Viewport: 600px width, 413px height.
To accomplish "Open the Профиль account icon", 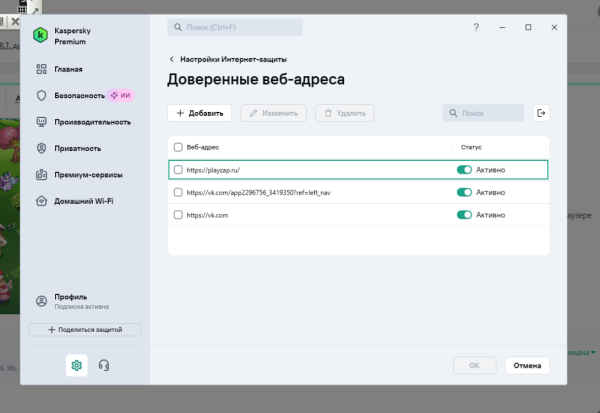I will click(41, 301).
